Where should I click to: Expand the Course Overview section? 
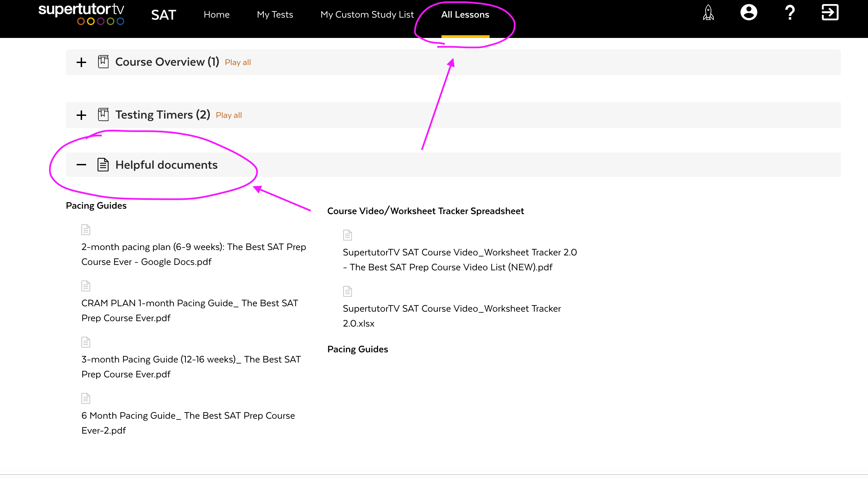[81, 62]
